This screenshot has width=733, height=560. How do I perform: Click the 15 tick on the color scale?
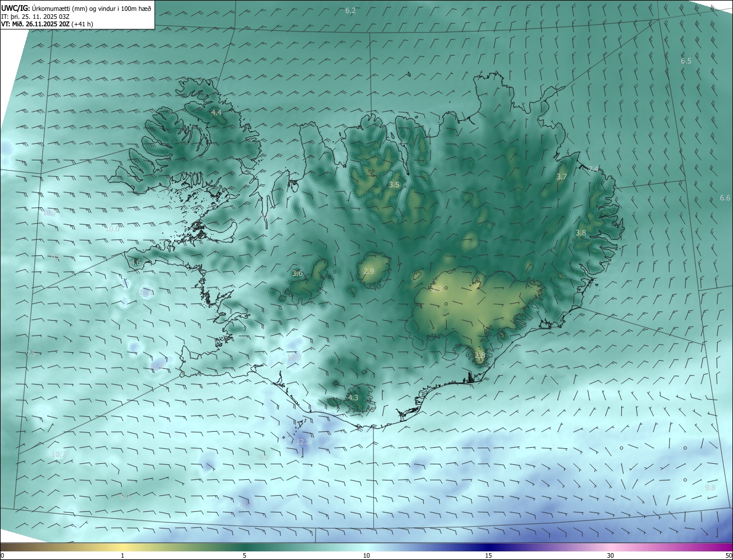(488, 555)
